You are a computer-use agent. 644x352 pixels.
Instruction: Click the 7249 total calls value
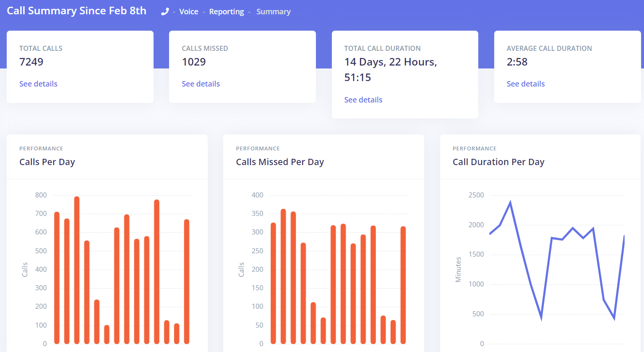point(31,62)
